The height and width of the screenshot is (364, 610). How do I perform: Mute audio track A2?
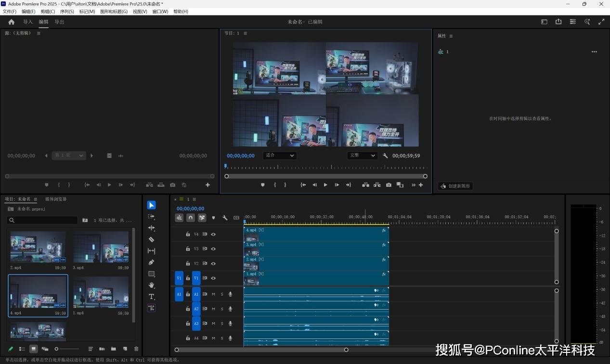tap(213, 309)
